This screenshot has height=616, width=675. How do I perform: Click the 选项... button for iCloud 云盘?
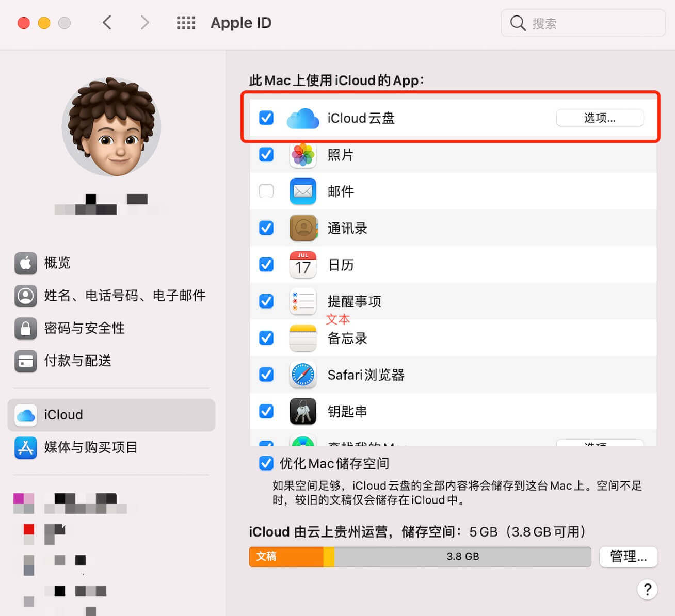[600, 118]
